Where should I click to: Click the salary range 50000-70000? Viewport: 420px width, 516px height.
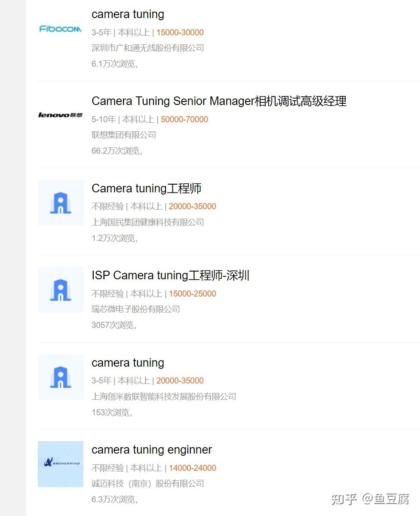pyautogui.click(x=184, y=119)
